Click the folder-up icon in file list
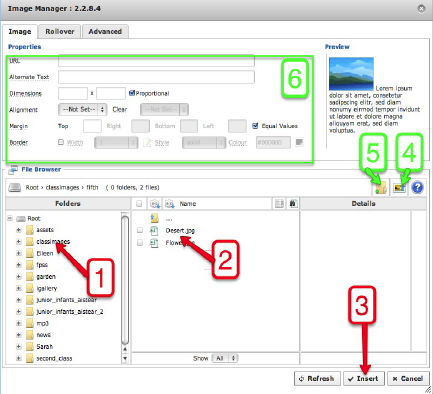The image size is (433, 394). 155,218
